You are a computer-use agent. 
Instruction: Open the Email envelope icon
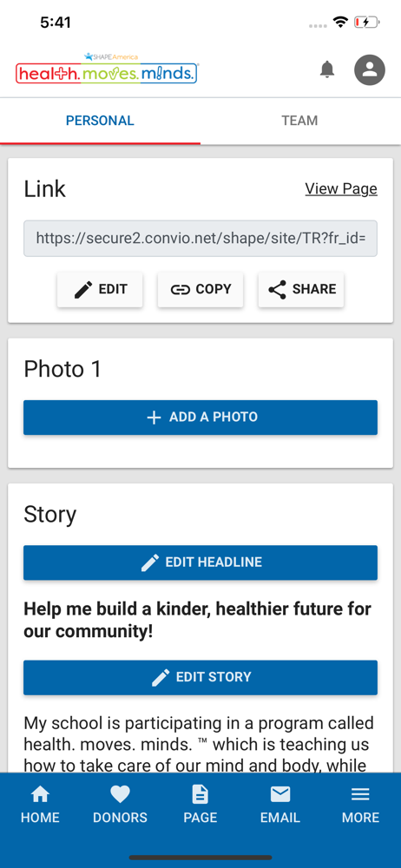[280, 805]
